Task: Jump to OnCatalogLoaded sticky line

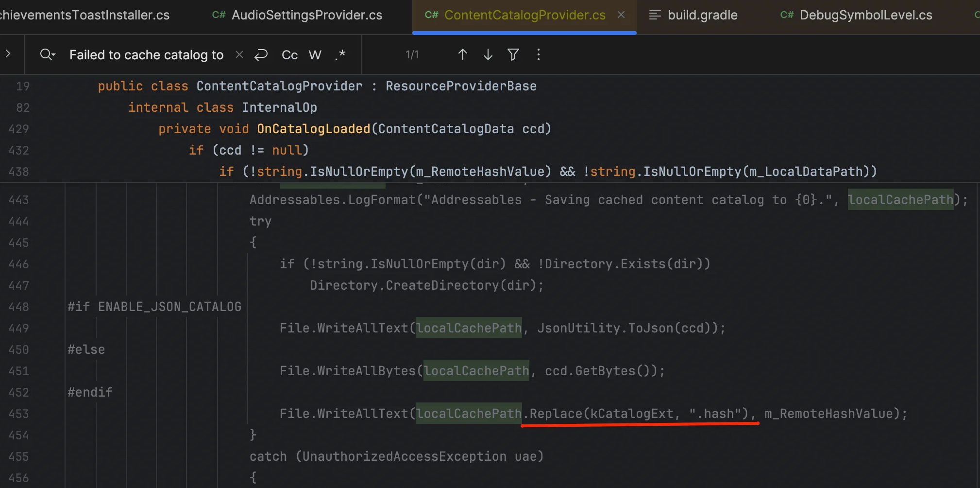Action: (313, 129)
